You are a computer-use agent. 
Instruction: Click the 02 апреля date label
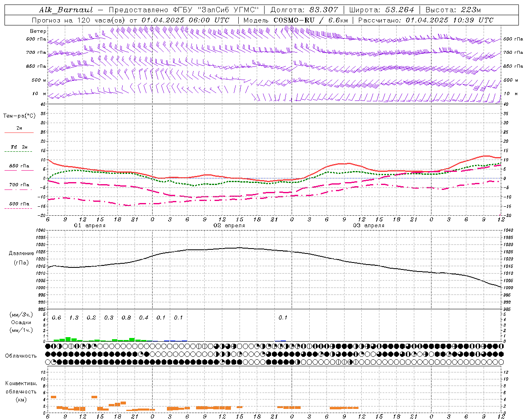click(x=229, y=226)
